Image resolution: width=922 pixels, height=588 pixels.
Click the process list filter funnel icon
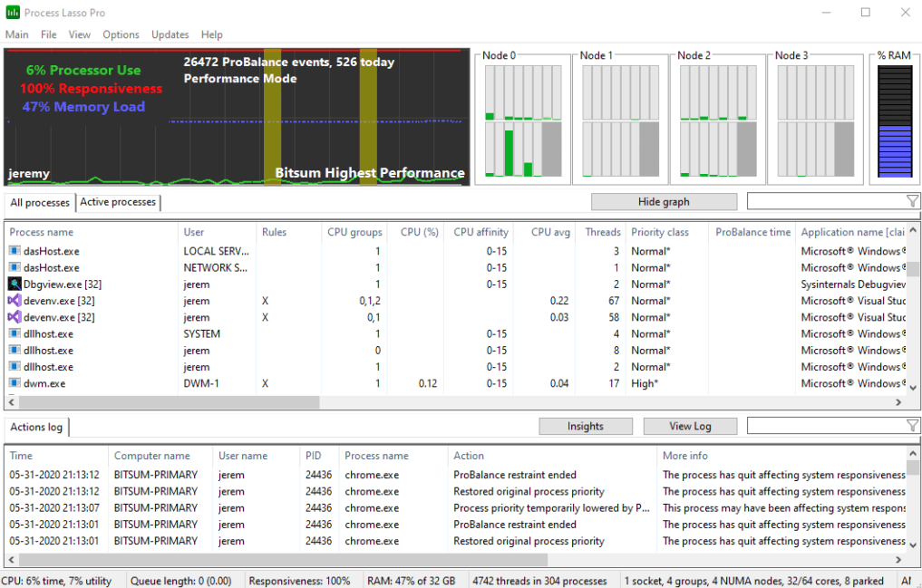click(911, 201)
